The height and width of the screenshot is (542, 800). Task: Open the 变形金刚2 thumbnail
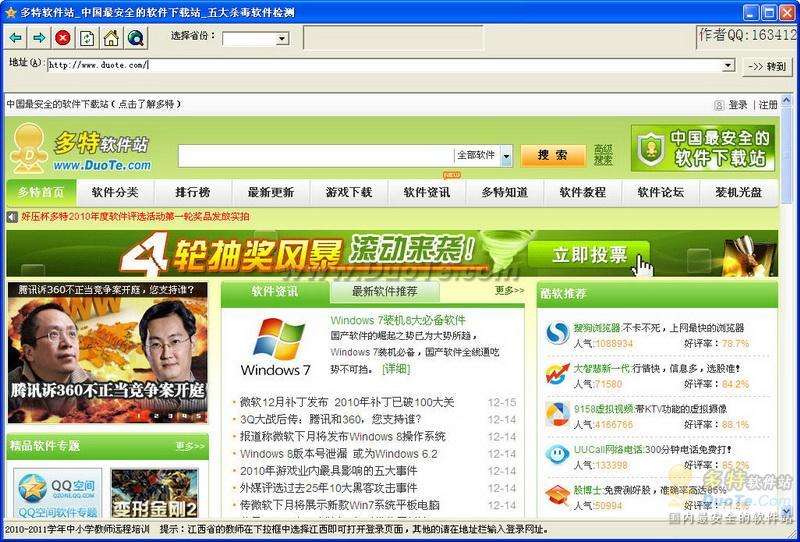[x=155, y=494]
